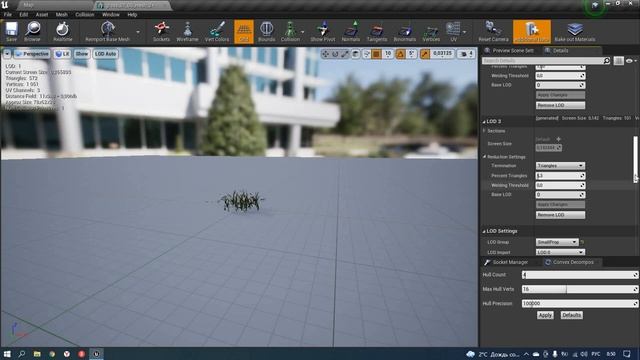Open Details view options eye dropdown
This screenshot has height=360, width=640.
pyautogui.click(x=631, y=61)
